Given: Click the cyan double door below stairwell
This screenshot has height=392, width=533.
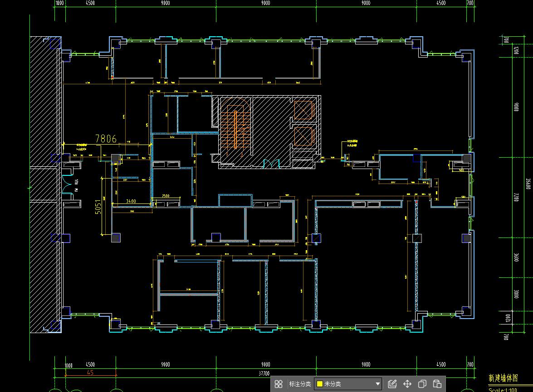Looking at the screenshot, I should coord(271,164).
